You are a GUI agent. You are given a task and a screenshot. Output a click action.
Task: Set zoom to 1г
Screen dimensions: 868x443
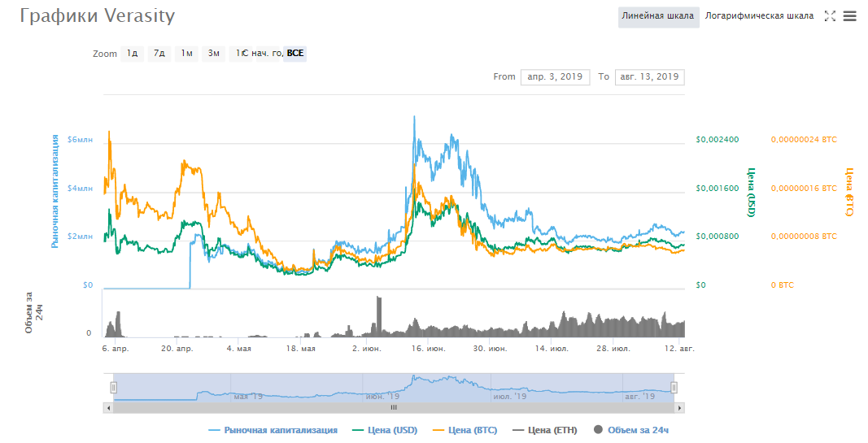[240, 53]
